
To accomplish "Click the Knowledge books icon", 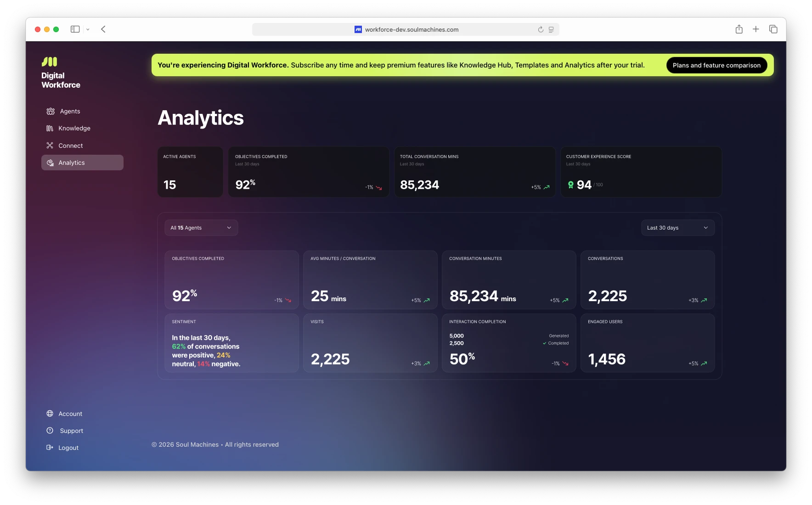I will coord(50,128).
